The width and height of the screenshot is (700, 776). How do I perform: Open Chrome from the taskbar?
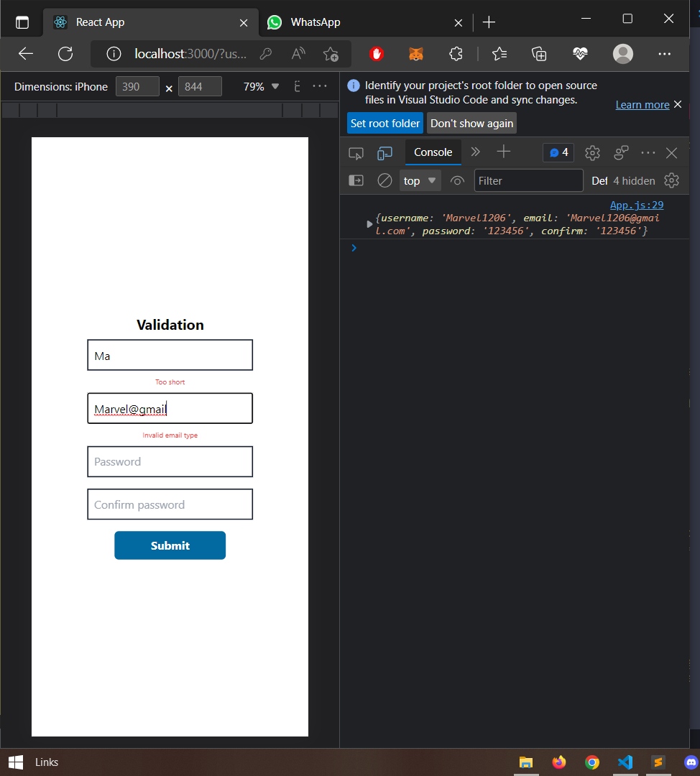click(592, 762)
